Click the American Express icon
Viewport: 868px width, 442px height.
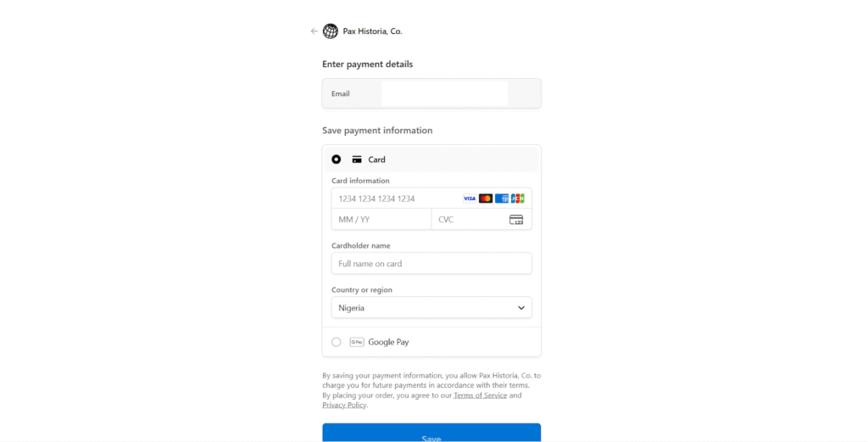[502, 199]
